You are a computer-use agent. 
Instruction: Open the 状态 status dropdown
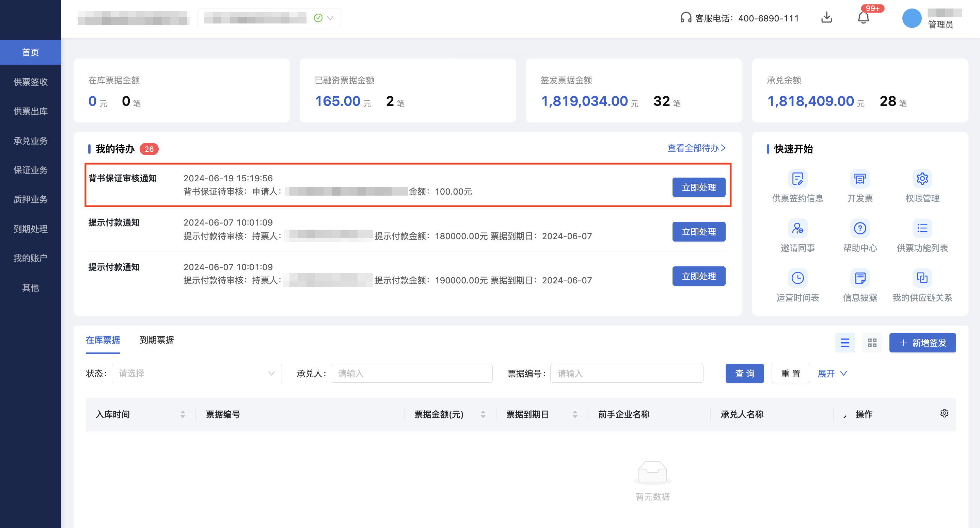point(196,373)
